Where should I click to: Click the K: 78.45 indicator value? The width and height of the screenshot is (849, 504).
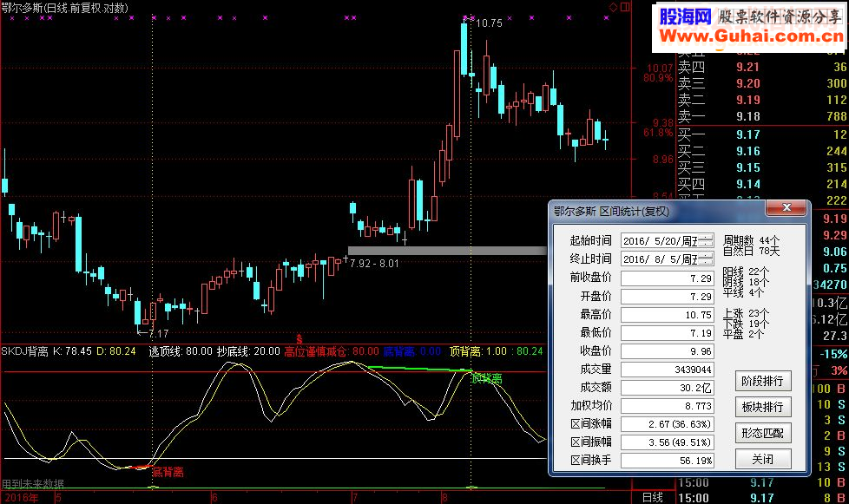[x=73, y=351]
